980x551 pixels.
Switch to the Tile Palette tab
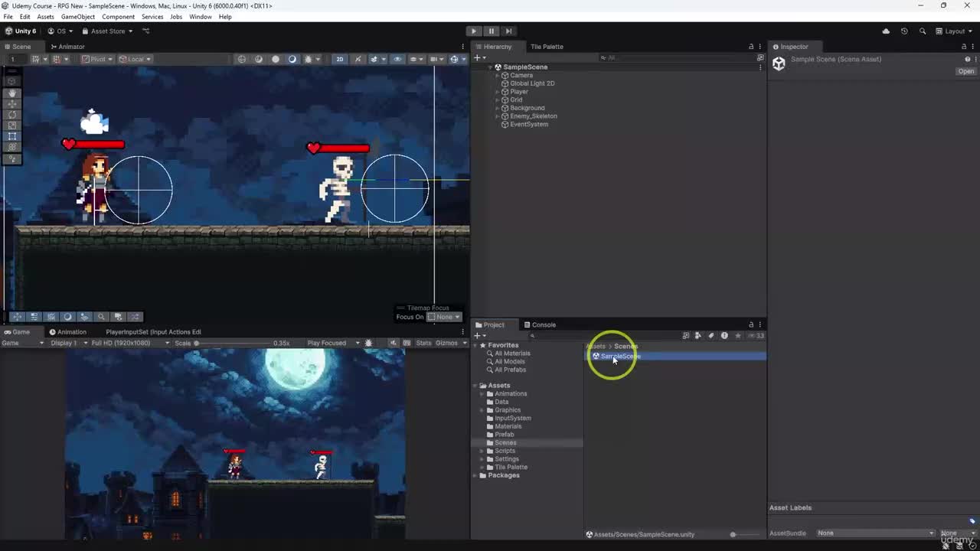pyautogui.click(x=547, y=47)
